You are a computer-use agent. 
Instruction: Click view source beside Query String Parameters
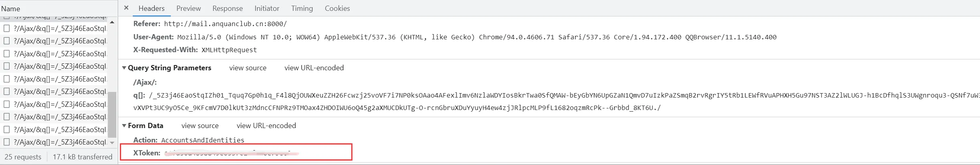pos(248,68)
